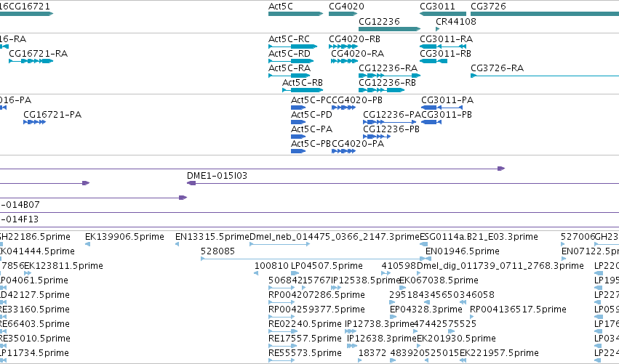Image resolution: width=619 pixels, height=364 pixels.
Task: Click the CG3726-RA transcript line
Action: pos(545,76)
